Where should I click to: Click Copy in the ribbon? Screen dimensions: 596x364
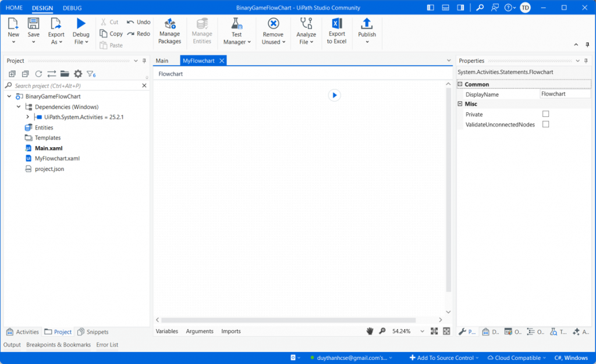coord(111,34)
